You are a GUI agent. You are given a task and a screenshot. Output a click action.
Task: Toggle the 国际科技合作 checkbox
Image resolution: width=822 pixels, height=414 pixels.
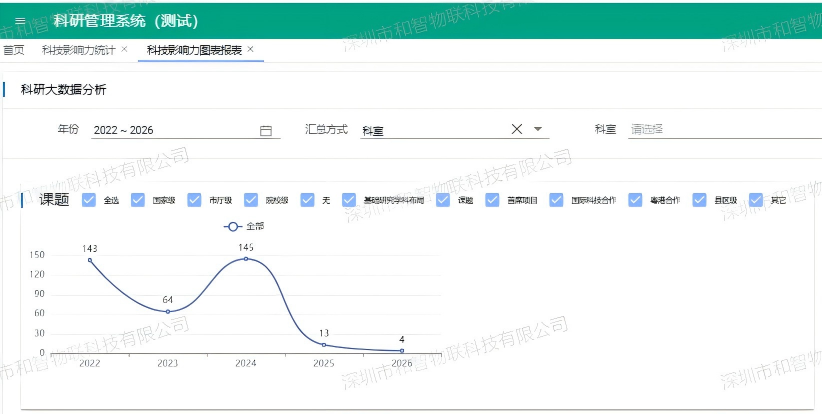[556, 200]
